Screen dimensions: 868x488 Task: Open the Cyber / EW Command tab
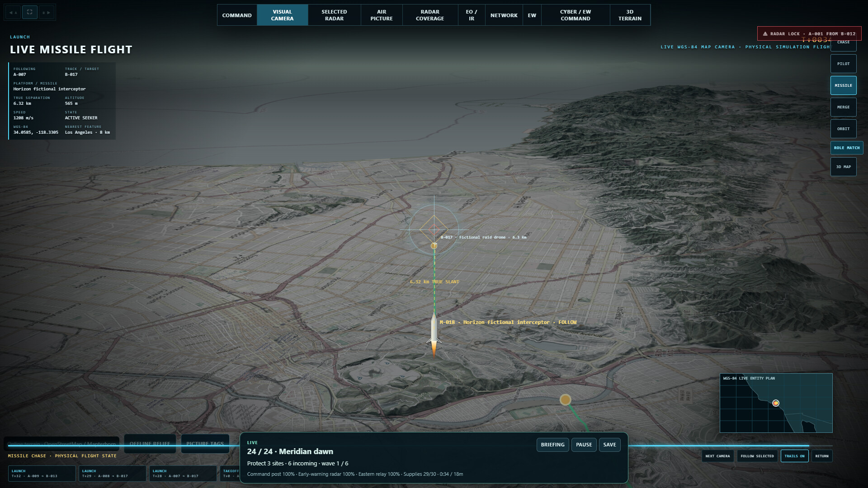pos(576,15)
